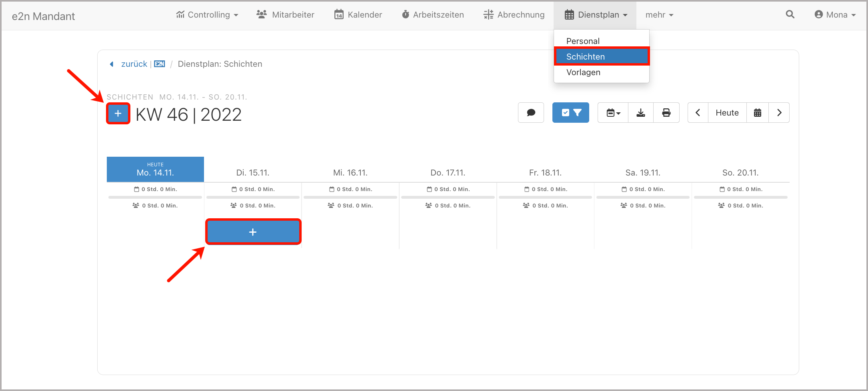Click the search magnifier icon
This screenshot has height=391, width=868.
790,15
